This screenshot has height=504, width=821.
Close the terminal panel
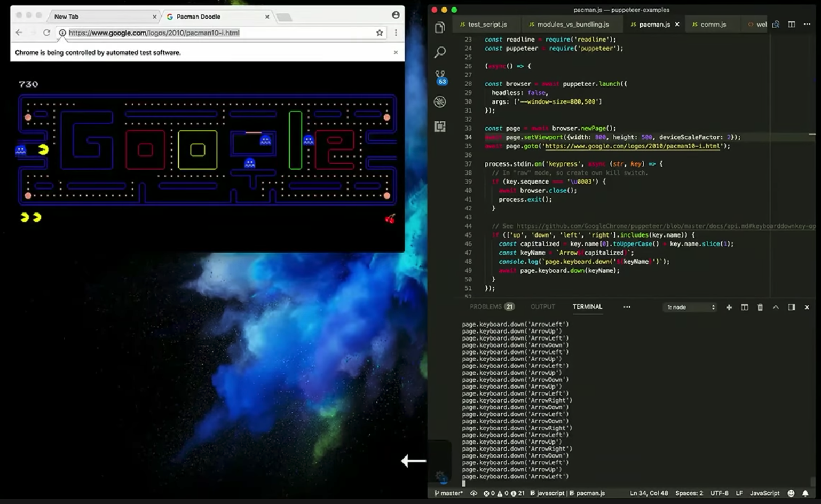(807, 307)
